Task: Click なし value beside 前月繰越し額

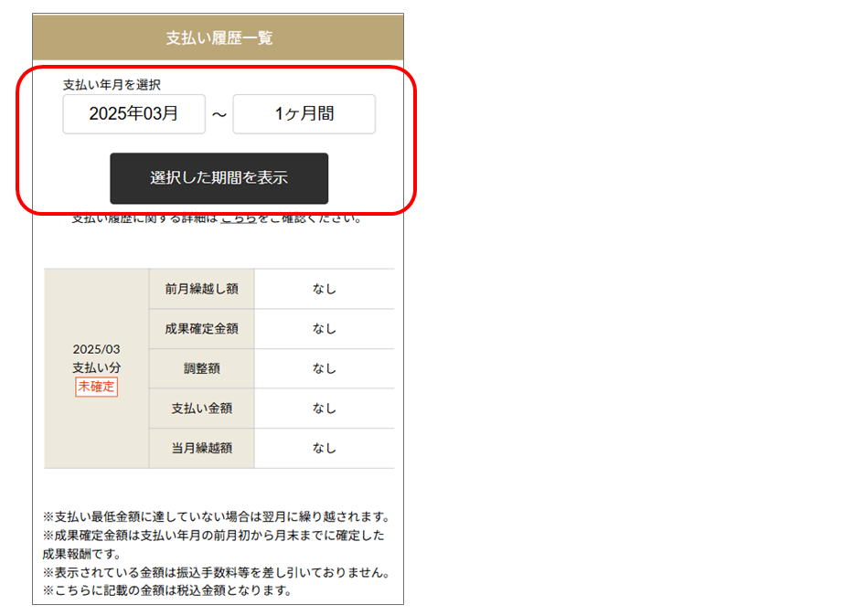Action: [324, 288]
